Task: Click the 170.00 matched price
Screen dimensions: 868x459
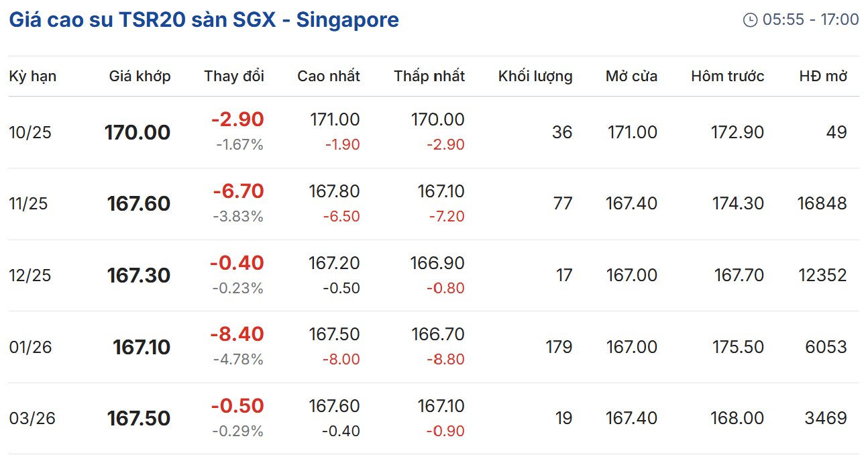Action: tap(138, 132)
